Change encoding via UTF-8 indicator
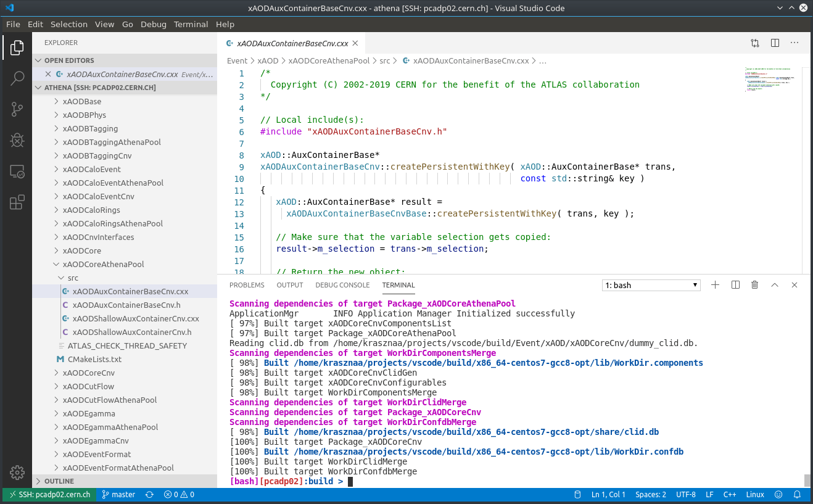813x504 pixels. [x=686, y=495]
